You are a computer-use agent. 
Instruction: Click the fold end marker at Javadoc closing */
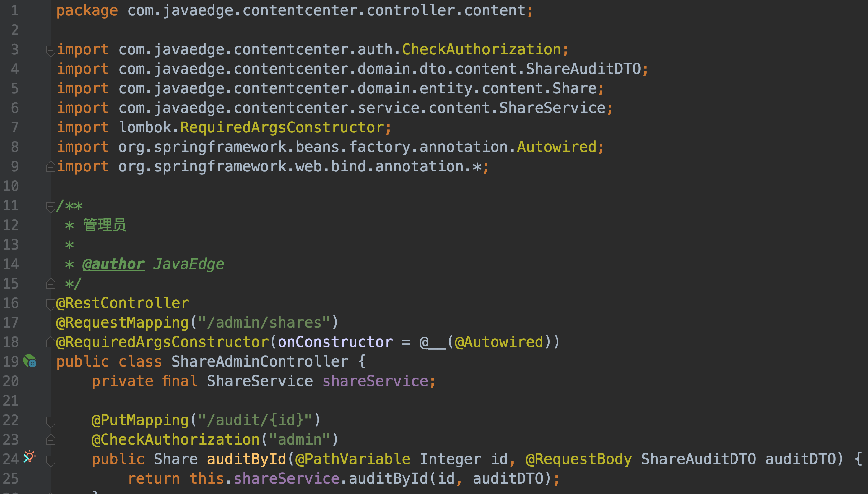coord(51,283)
